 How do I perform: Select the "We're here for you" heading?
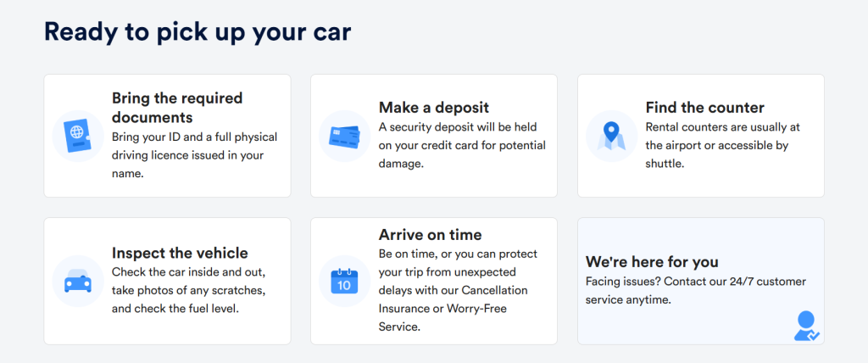[652, 261]
